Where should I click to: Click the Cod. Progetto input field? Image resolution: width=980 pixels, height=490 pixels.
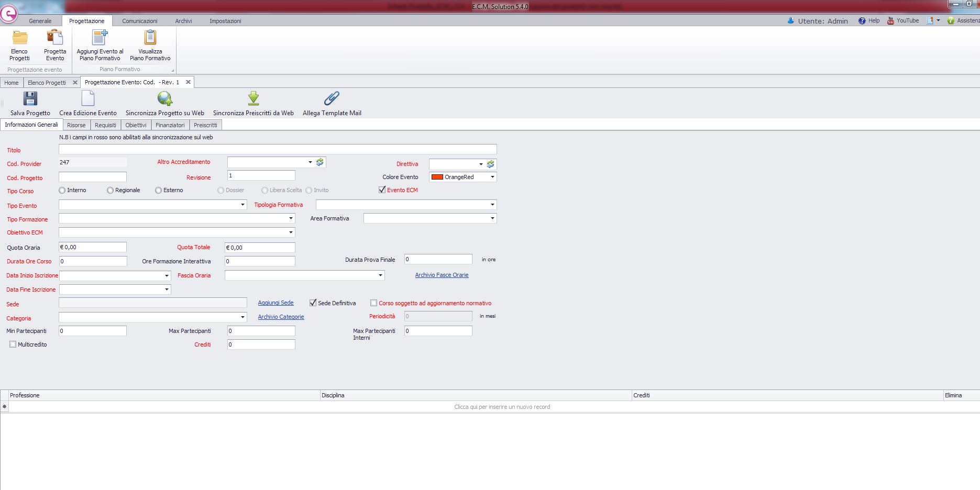93,177
